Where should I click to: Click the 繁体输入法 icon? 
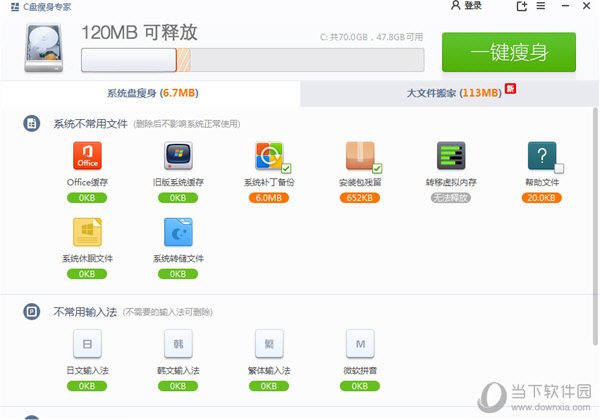point(269,343)
